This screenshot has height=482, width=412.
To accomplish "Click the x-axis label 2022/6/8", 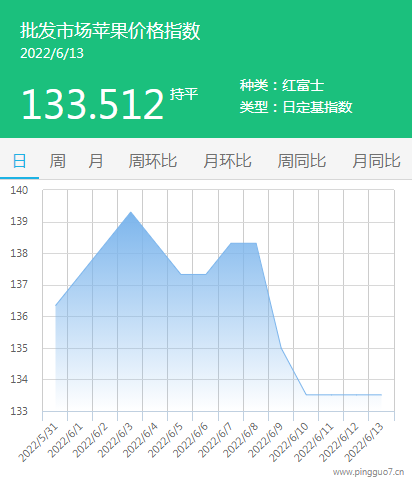I will pos(241,440).
